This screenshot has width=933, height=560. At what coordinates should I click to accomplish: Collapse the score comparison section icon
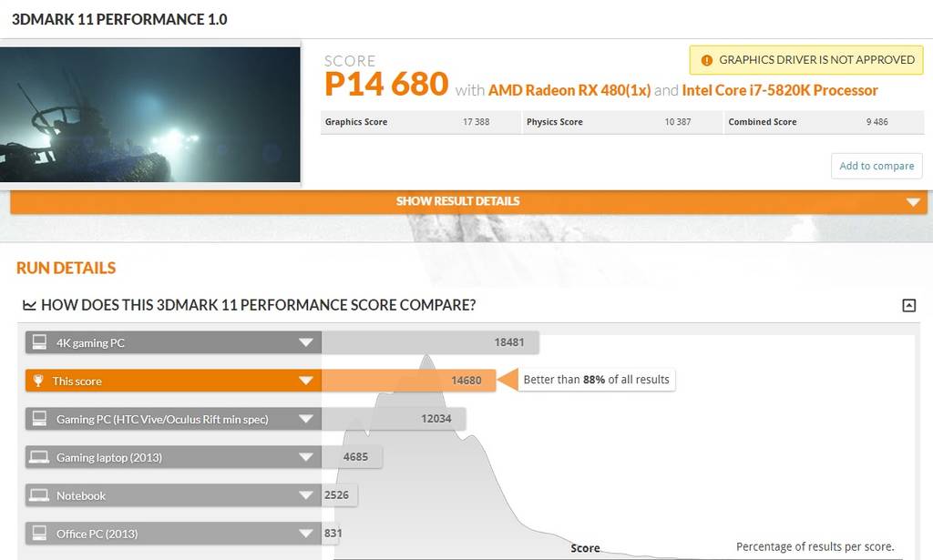[x=908, y=306]
